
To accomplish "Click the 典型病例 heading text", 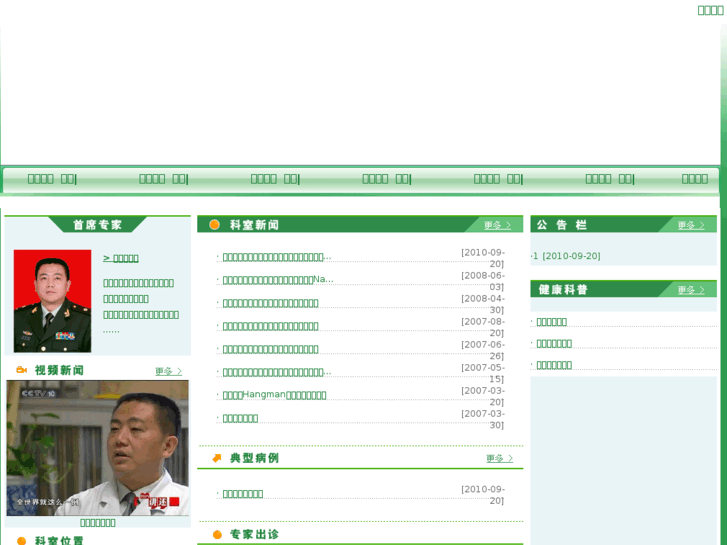I will click(254, 458).
